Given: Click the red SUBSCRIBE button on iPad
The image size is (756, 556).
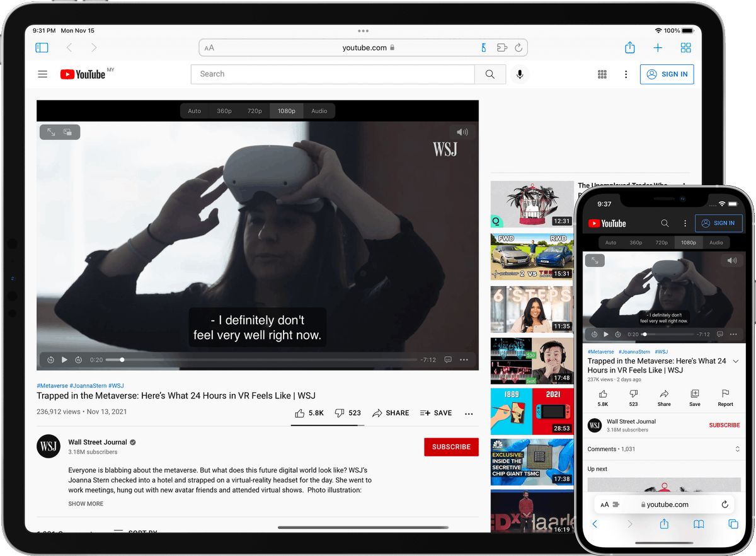Looking at the screenshot, I should pos(451,447).
